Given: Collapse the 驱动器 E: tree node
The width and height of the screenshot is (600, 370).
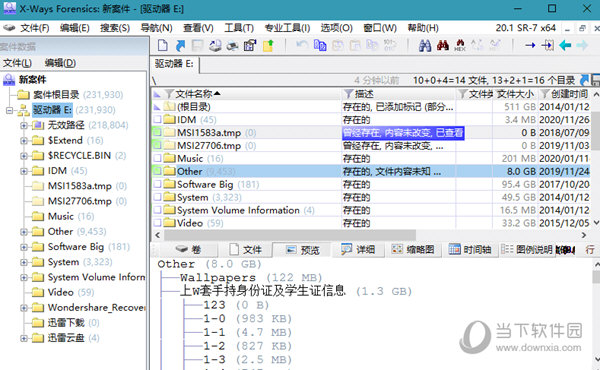Looking at the screenshot, I should point(9,110).
